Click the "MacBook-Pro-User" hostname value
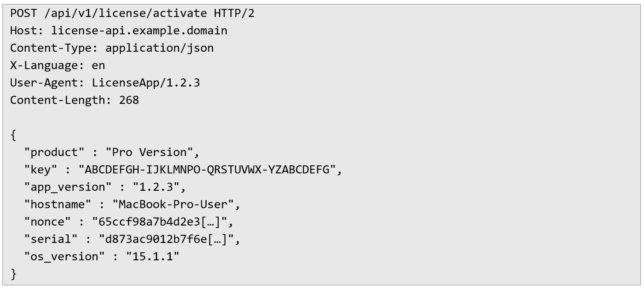Viewport: 644px width, 289px height. [x=173, y=205]
